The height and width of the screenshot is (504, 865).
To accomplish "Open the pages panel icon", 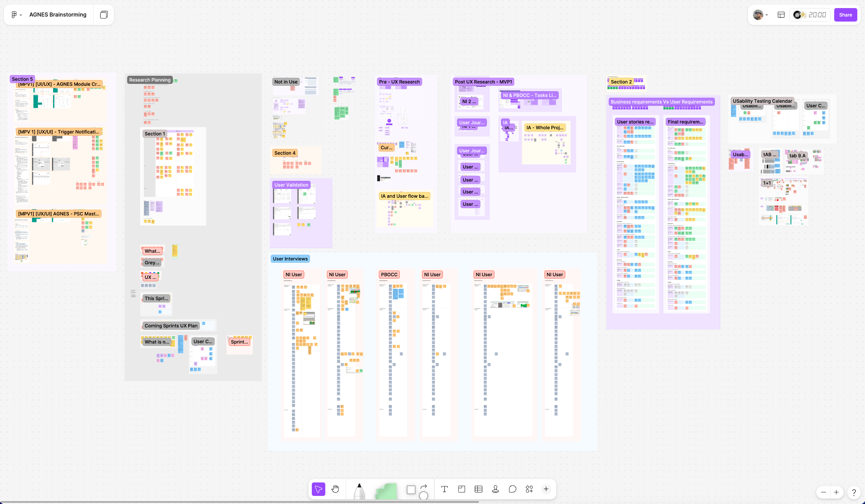I will pyautogui.click(x=104, y=15).
